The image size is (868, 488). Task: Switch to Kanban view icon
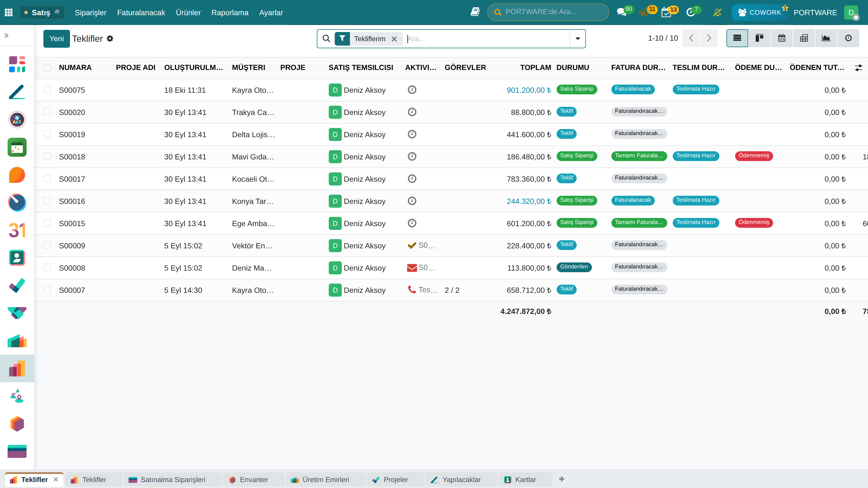pos(759,38)
